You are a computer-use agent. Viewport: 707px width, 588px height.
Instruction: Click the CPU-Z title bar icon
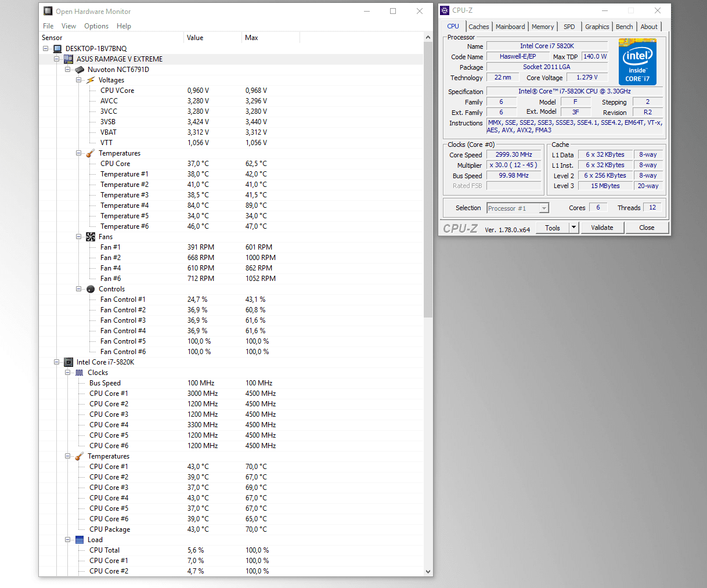445,10
